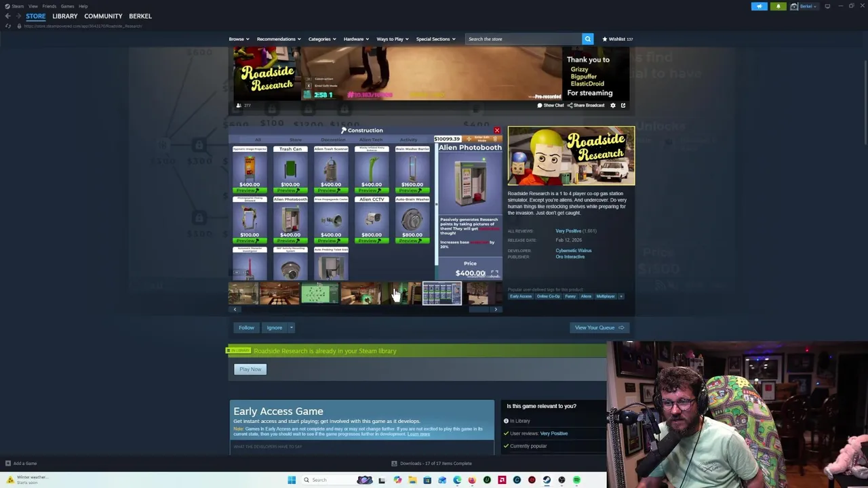Open the View menu
Image resolution: width=868 pixels, height=488 pixels.
[33, 6]
